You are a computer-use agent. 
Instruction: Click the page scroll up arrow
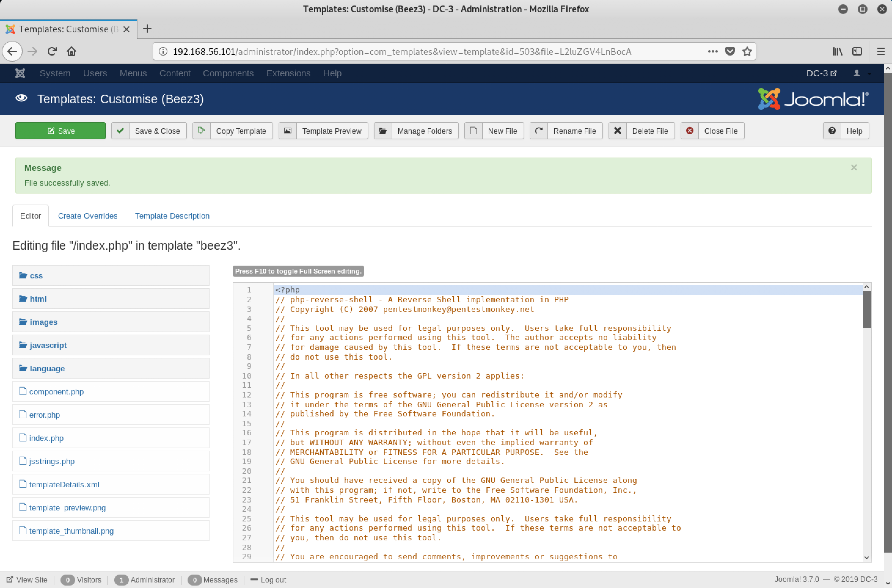[x=888, y=69]
